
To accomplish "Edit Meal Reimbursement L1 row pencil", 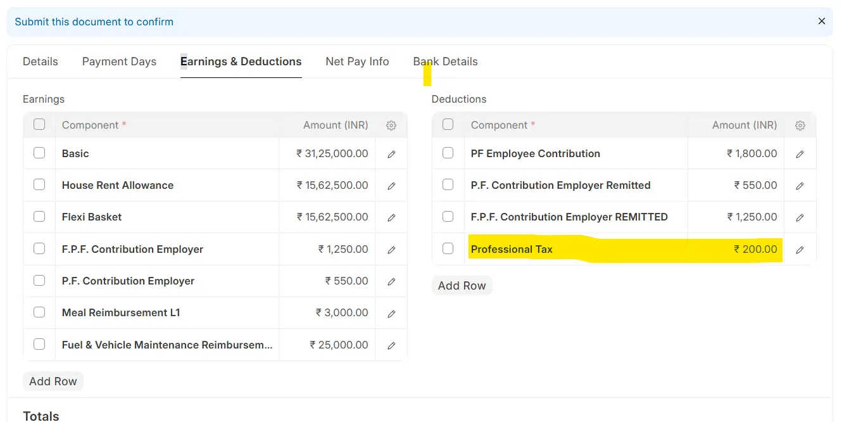I will tap(391, 313).
